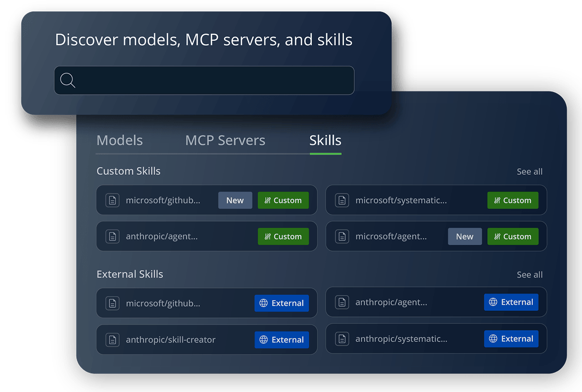The width and height of the screenshot is (582, 392).
Task: Click New badge on microsoft/github custom skill
Action: (235, 200)
